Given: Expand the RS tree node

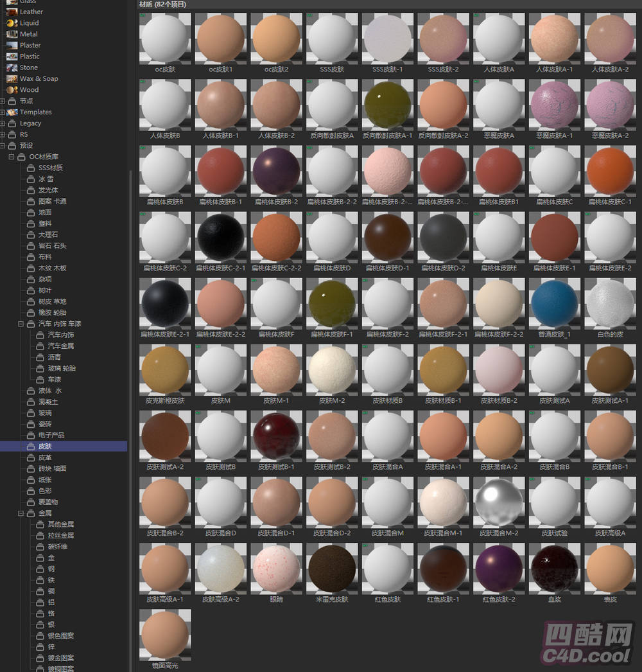Looking at the screenshot, I should [3, 135].
